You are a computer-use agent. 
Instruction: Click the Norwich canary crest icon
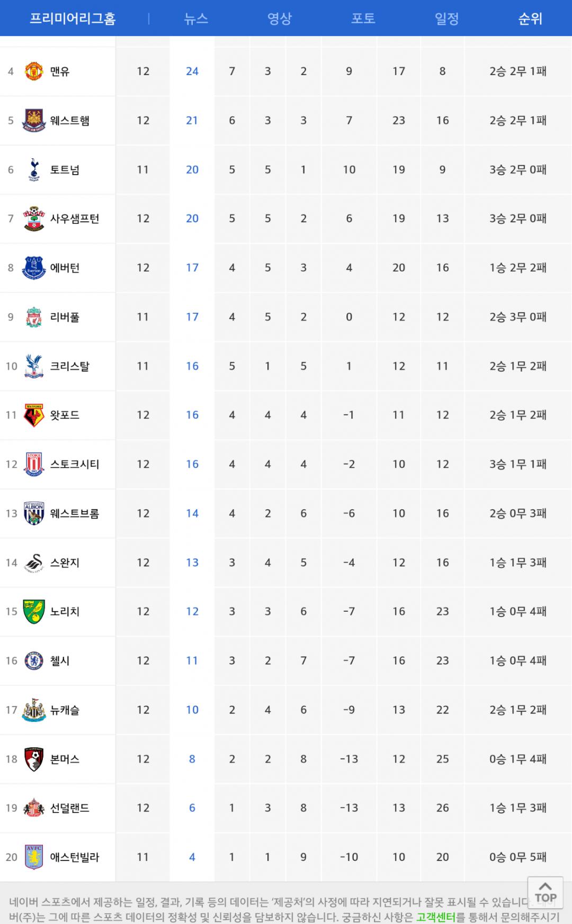34,612
